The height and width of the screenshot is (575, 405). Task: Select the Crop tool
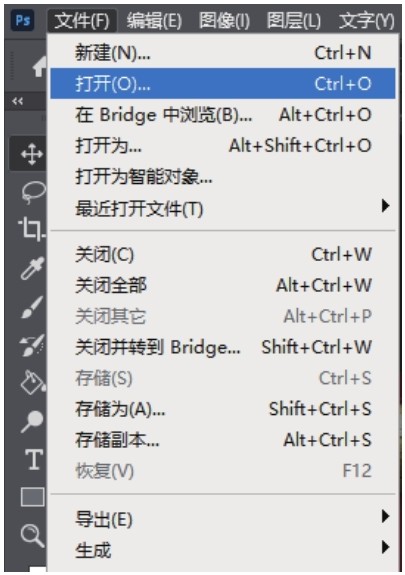(32, 229)
